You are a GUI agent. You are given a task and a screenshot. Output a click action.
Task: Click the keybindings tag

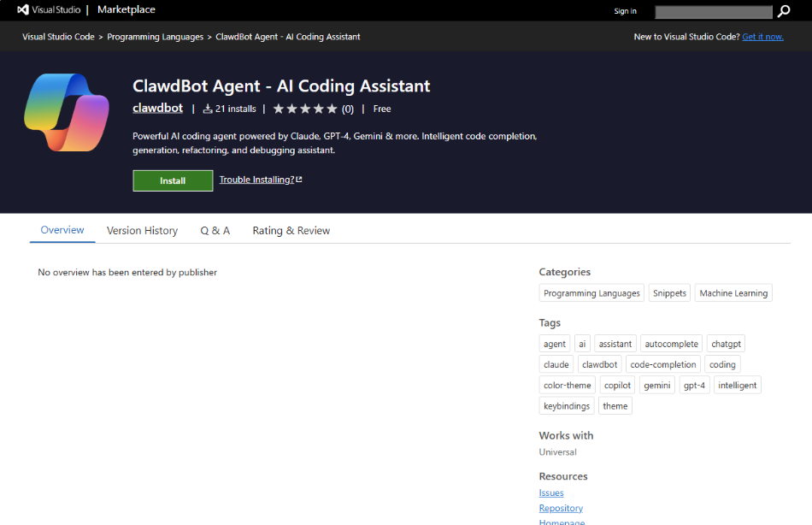(567, 406)
